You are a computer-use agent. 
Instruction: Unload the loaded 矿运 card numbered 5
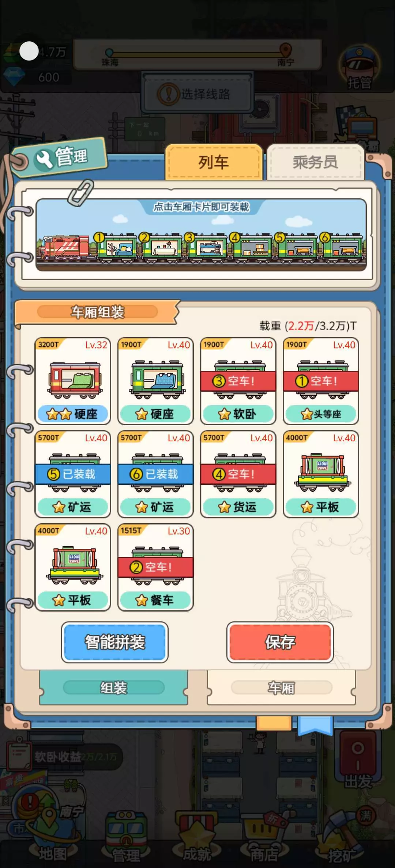coord(73,474)
